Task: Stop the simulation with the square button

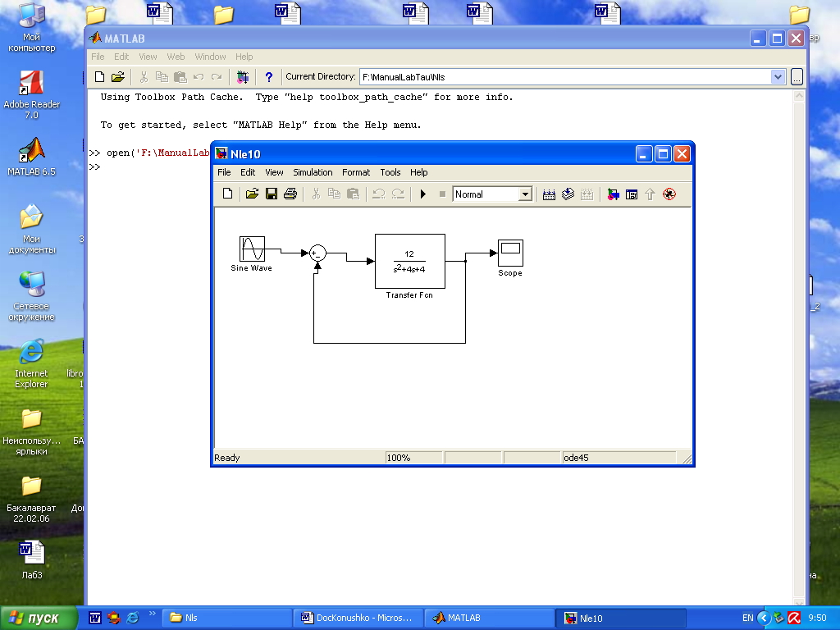Action: click(x=442, y=194)
